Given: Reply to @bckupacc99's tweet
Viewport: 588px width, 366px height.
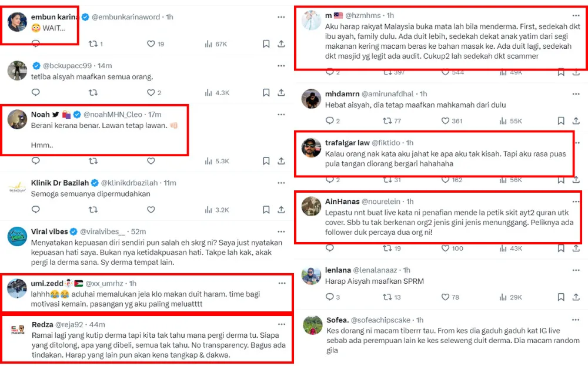Looking at the screenshot, I should point(35,92).
